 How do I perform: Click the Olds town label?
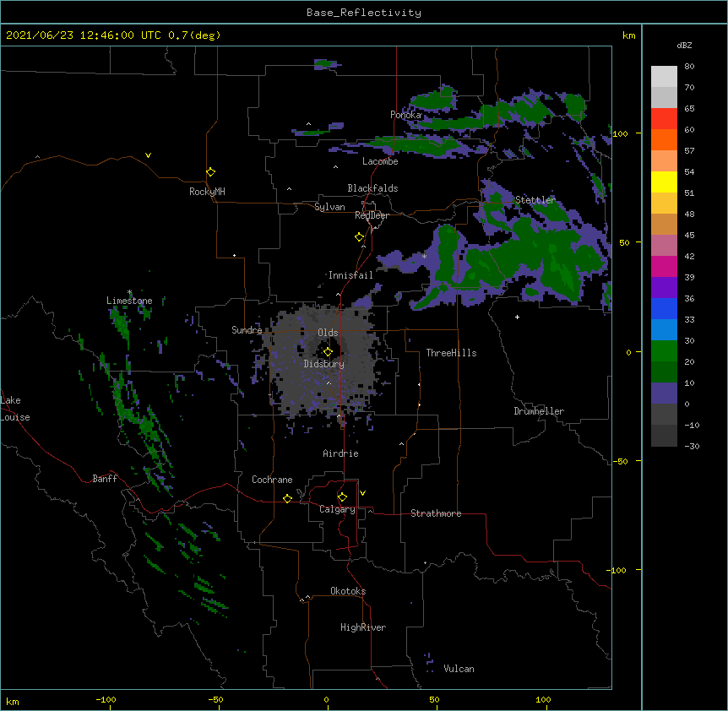(x=328, y=333)
